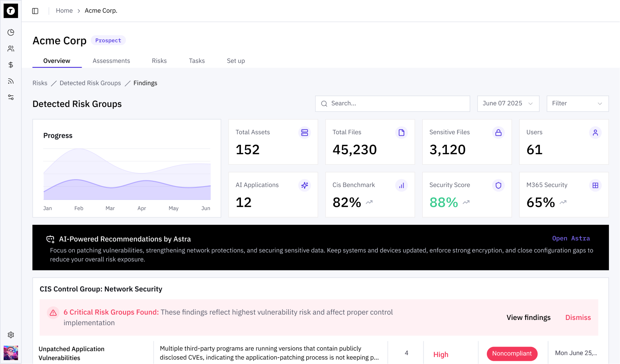This screenshot has width=620, height=364.
Task: Open the dollar sign billing sidebar icon
Action: point(11,65)
